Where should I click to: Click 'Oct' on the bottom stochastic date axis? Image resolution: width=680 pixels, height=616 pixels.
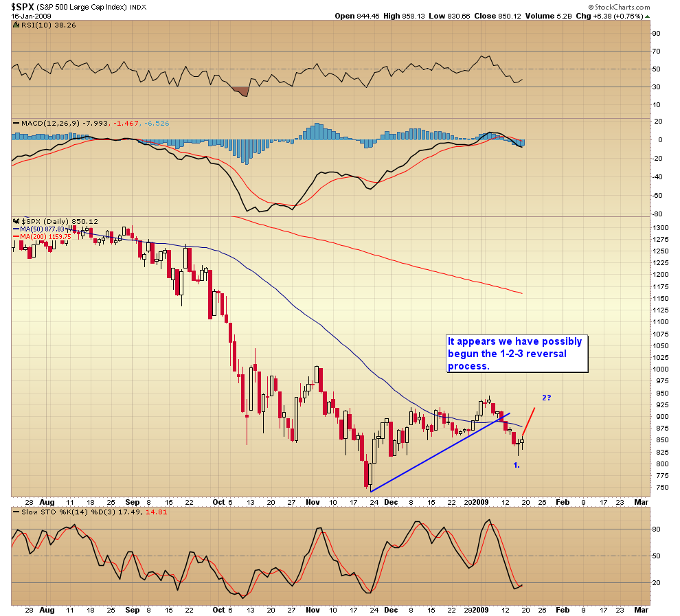click(218, 610)
